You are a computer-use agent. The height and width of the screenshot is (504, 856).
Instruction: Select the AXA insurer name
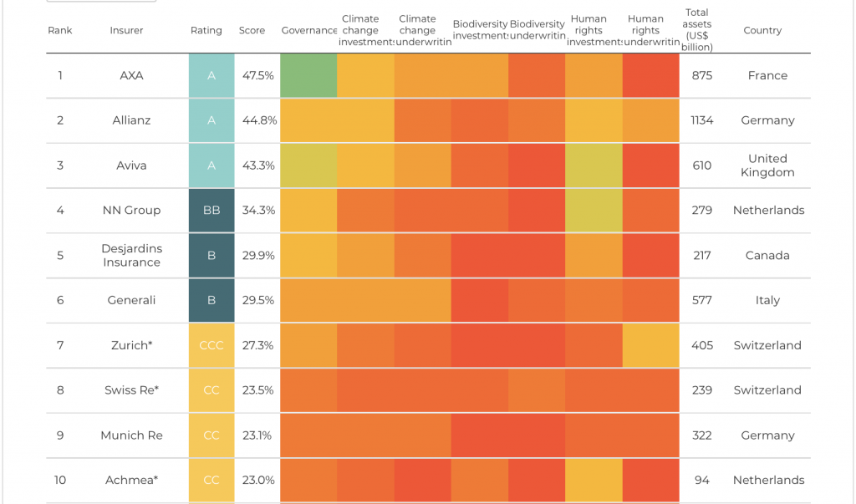coord(131,76)
